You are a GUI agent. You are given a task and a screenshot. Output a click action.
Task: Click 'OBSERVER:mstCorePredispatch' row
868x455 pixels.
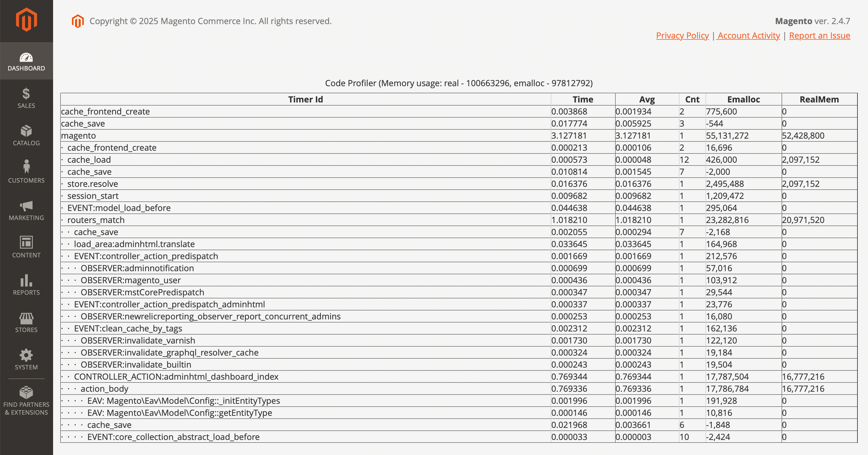click(459, 293)
